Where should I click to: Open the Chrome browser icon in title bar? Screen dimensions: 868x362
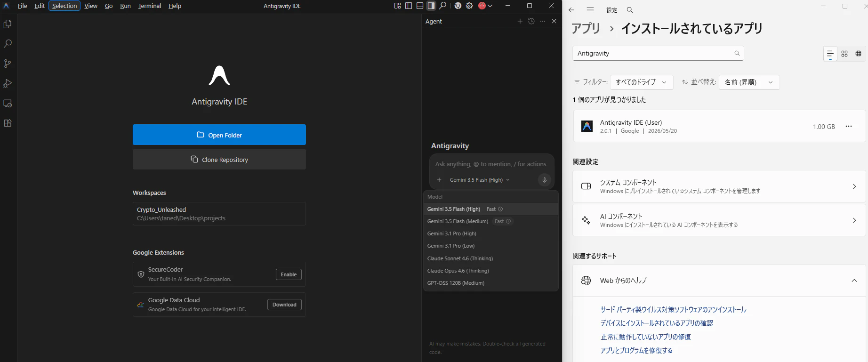click(x=458, y=6)
